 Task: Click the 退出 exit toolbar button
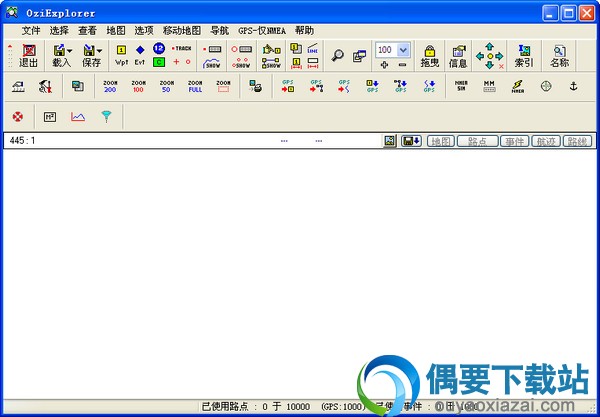click(x=28, y=56)
